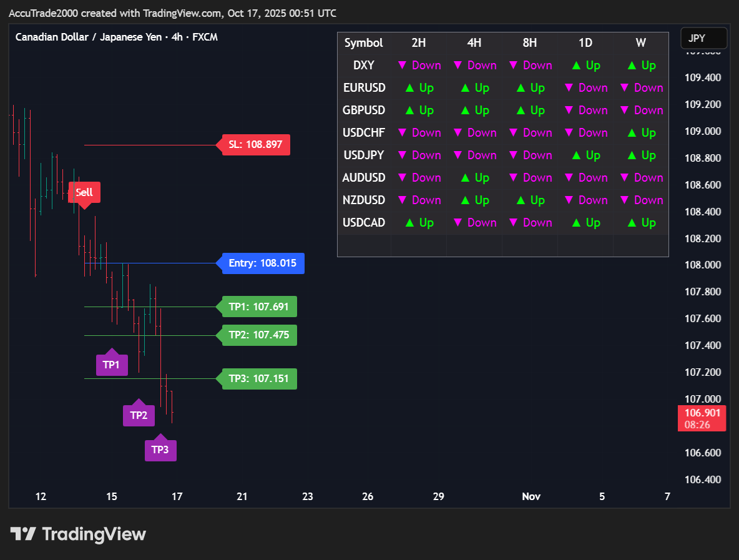Click the purple TP3 marker below the candles
739x560 pixels.
tap(160, 449)
